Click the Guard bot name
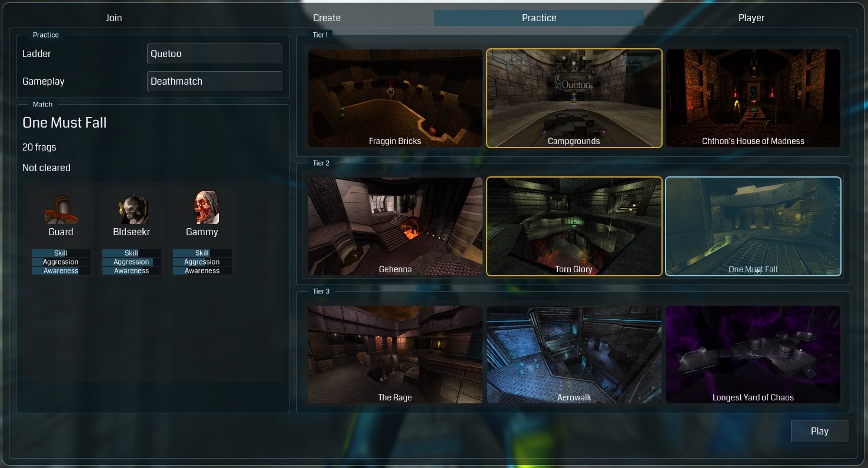Screen dimensions: 868x468 point(61,232)
